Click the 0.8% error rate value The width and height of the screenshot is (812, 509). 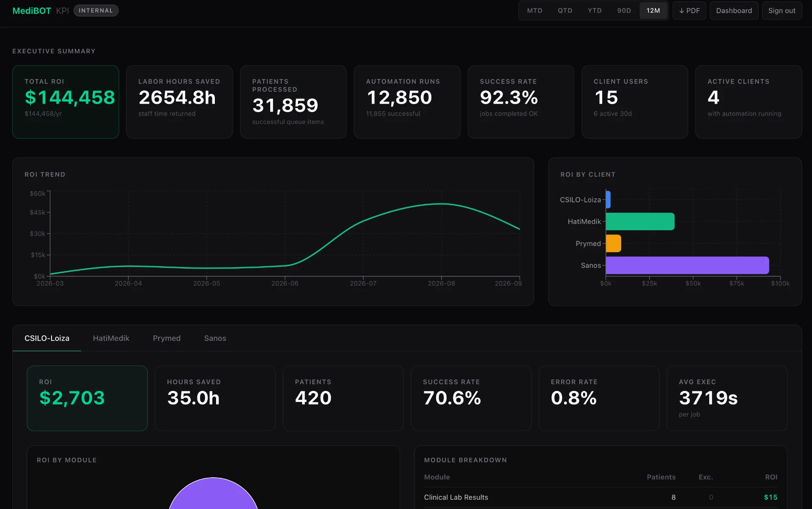(573, 398)
